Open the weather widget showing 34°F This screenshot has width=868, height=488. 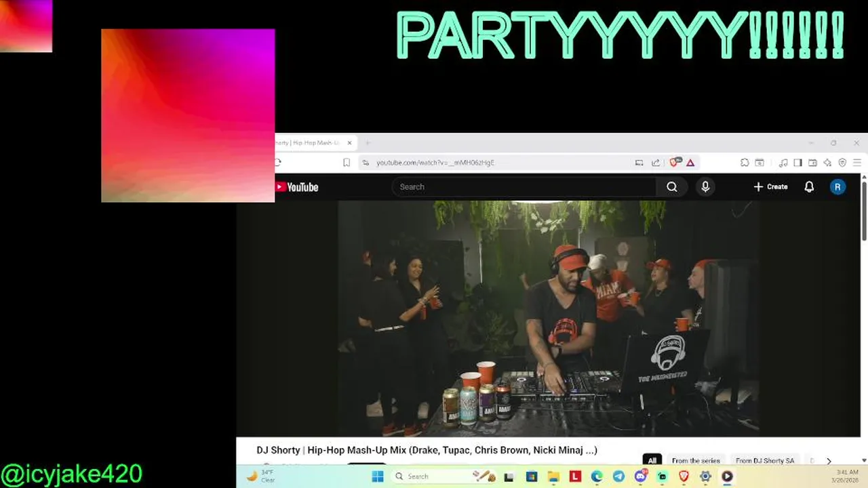(x=261, y=476)
